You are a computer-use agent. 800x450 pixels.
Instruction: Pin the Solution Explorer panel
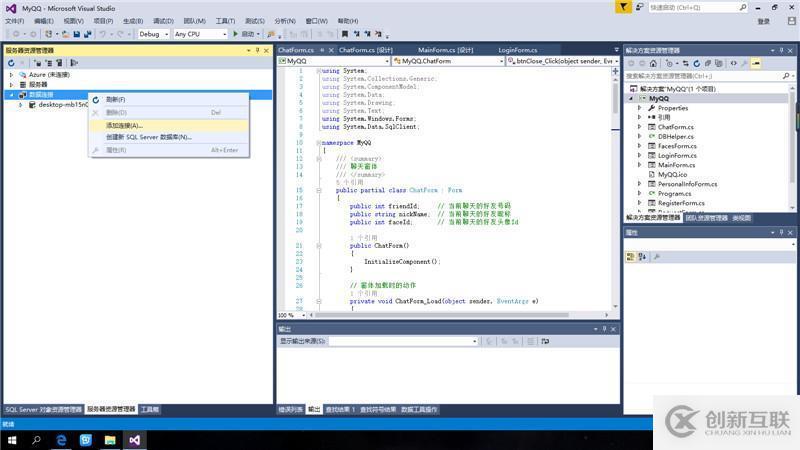click(x=781, y=50)
